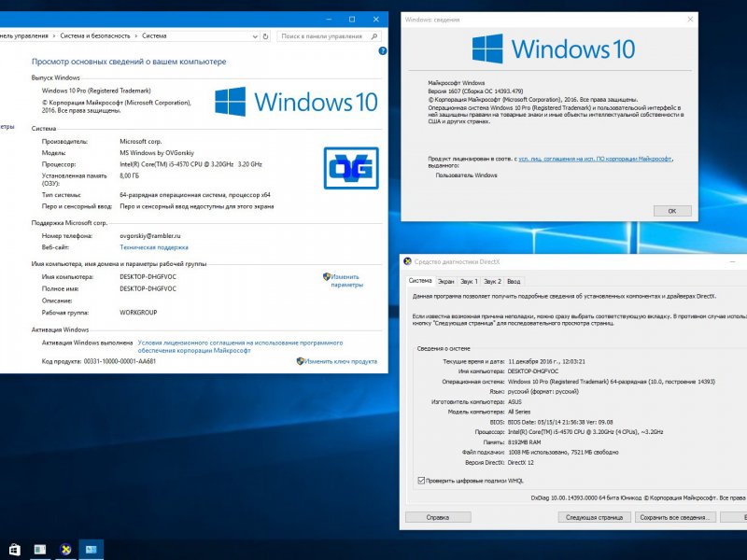Click Пользователь Windows in the About dialog

coord(466,175)
